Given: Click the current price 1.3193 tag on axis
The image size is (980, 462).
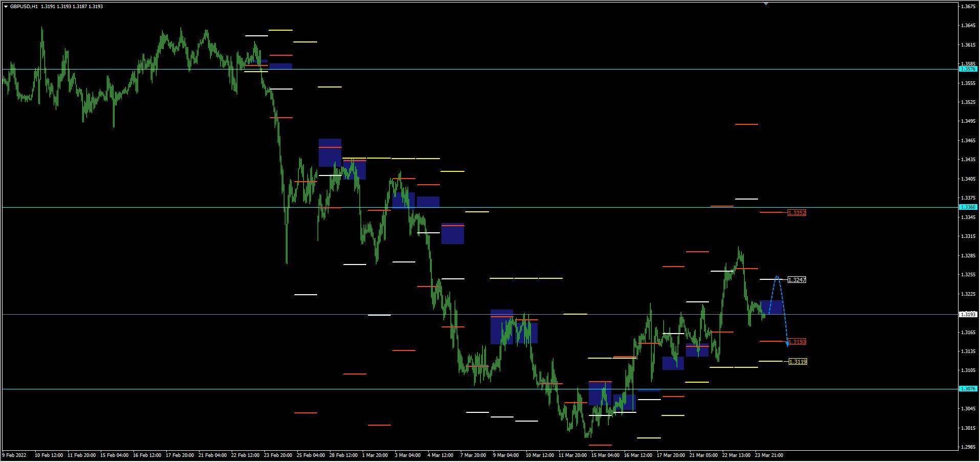Looking at the screenshot, I should [x=968, y=314].
